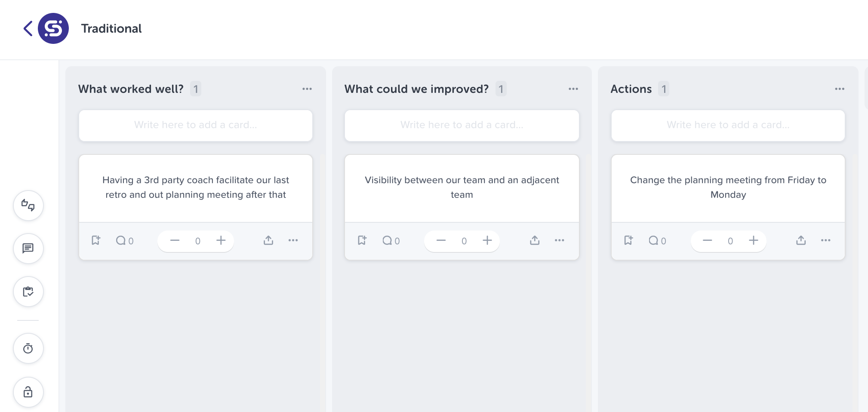Open the reactions panel in the sidebar
Viewport: 868px width, 412px height.
pos(28,206)
